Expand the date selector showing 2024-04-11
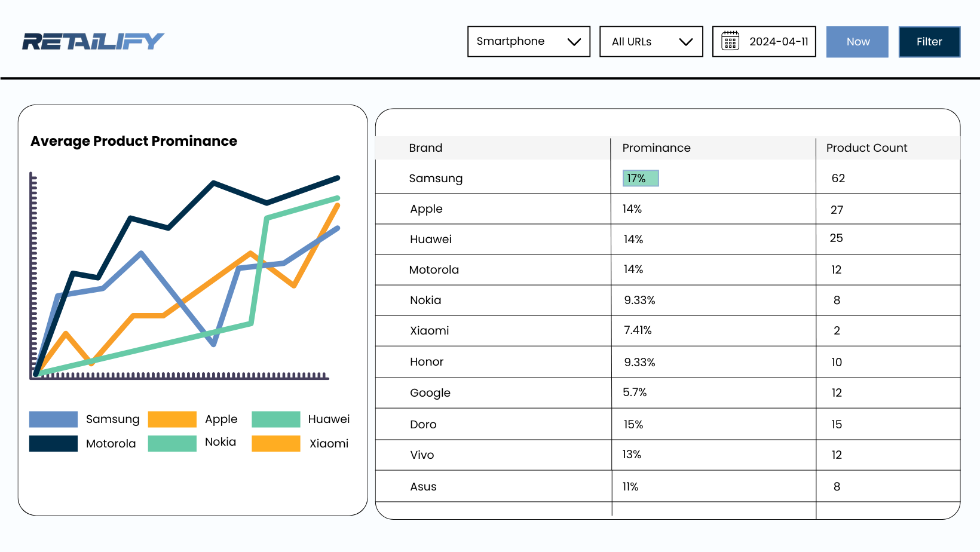This screenshot has height=552, width=980. 764,41
